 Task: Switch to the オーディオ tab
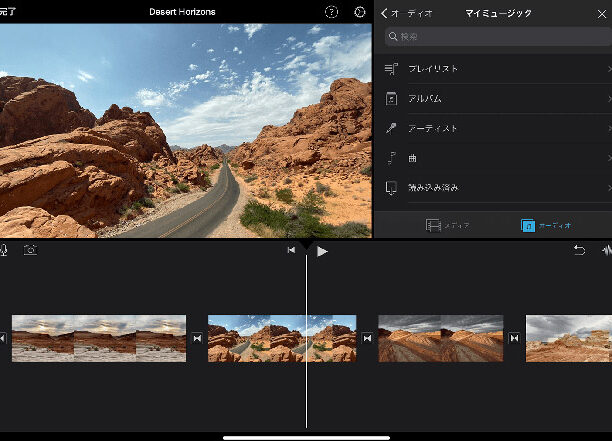[x=546, y=225]
